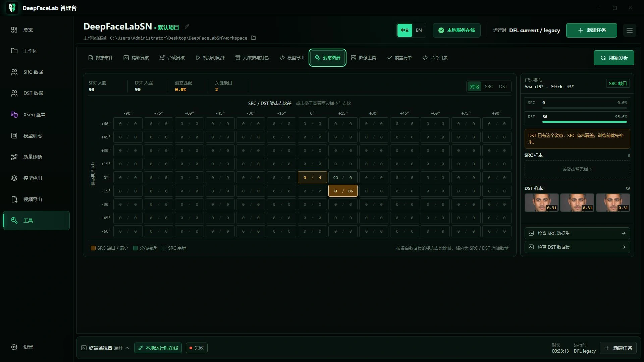
Task: Click the green 分布接近 legend swatch
Action: coord(136,248)
